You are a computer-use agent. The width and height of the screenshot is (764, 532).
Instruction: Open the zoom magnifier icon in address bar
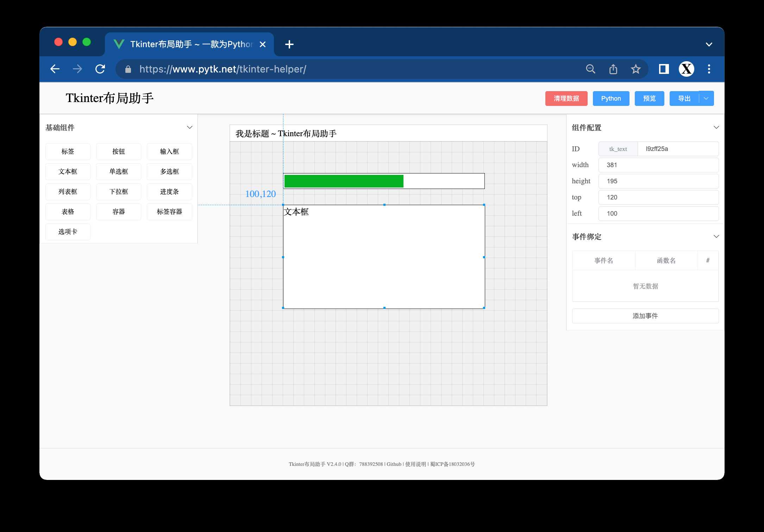tap(591, 69)
